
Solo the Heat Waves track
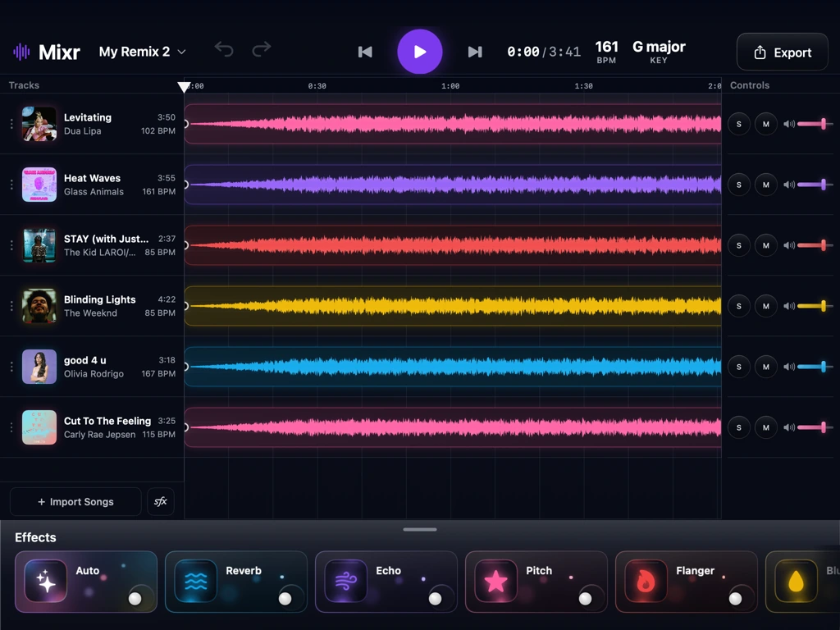[x=739, y=185]
